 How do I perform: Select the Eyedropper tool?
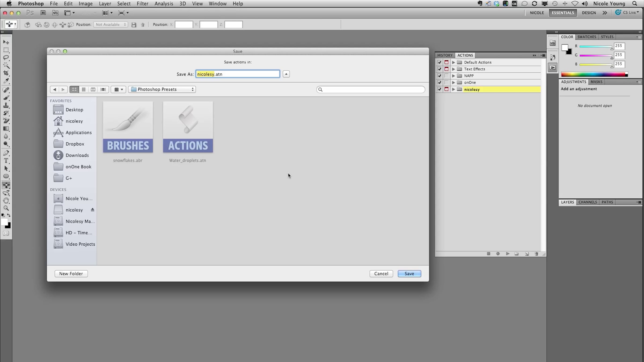[x=6, y=81]
